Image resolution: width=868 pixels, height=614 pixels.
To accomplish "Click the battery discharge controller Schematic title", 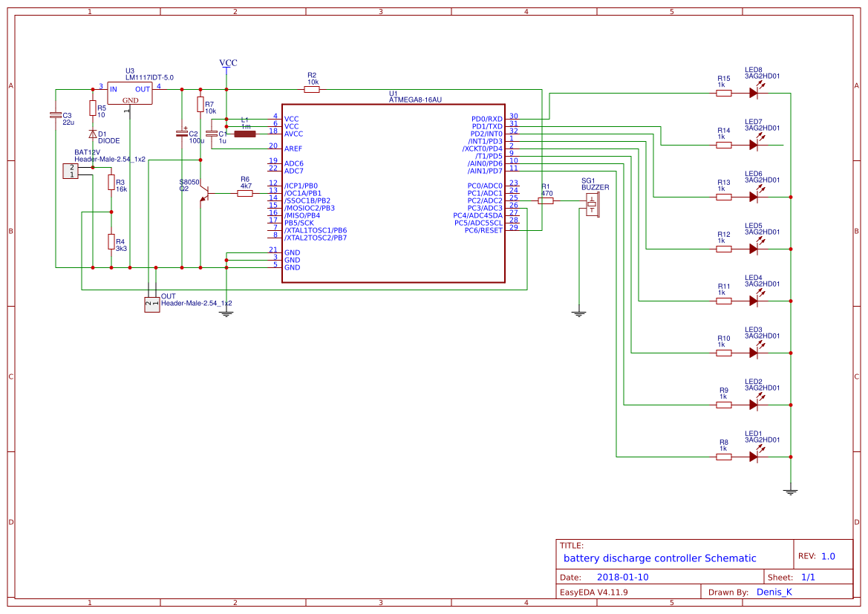I will point(661,558).
